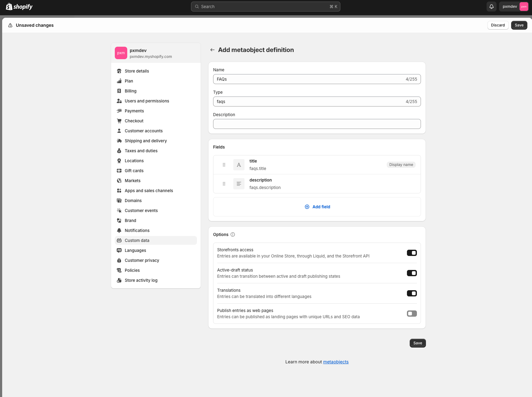Enable Publish entries as web pages
This screenshot has height=397, width=532.
pyautogui.click(x=412, y=314)
